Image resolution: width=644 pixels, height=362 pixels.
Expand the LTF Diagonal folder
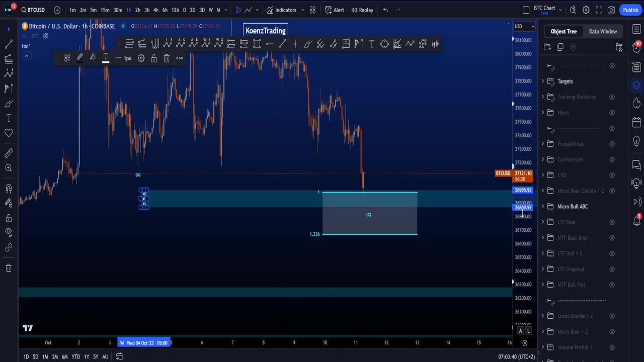[543, 269]
